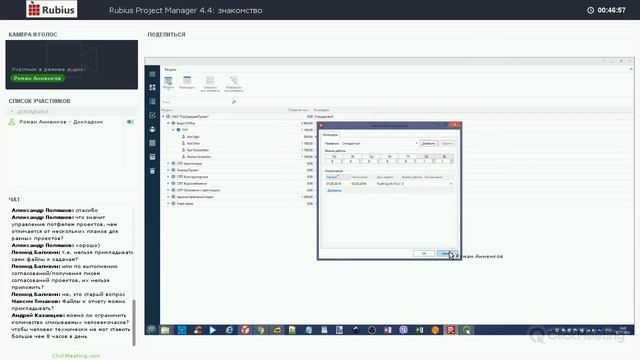Open the purple Viber icon on the taskbar

point(403,330)
